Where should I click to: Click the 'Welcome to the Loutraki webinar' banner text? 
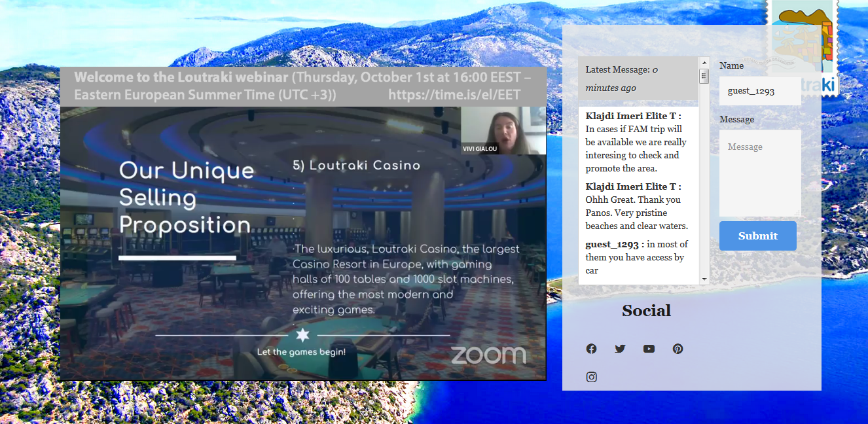(181, 77)
